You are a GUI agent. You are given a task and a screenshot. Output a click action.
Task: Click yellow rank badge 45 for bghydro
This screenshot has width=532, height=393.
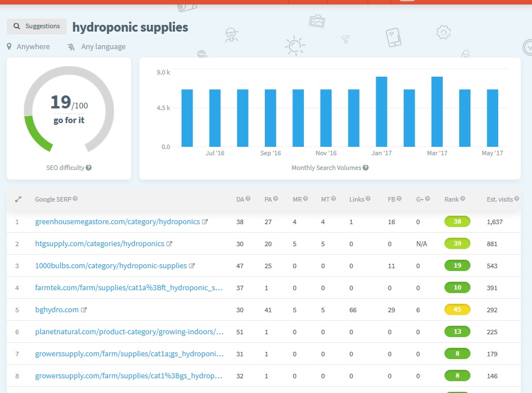coord(457,309)
